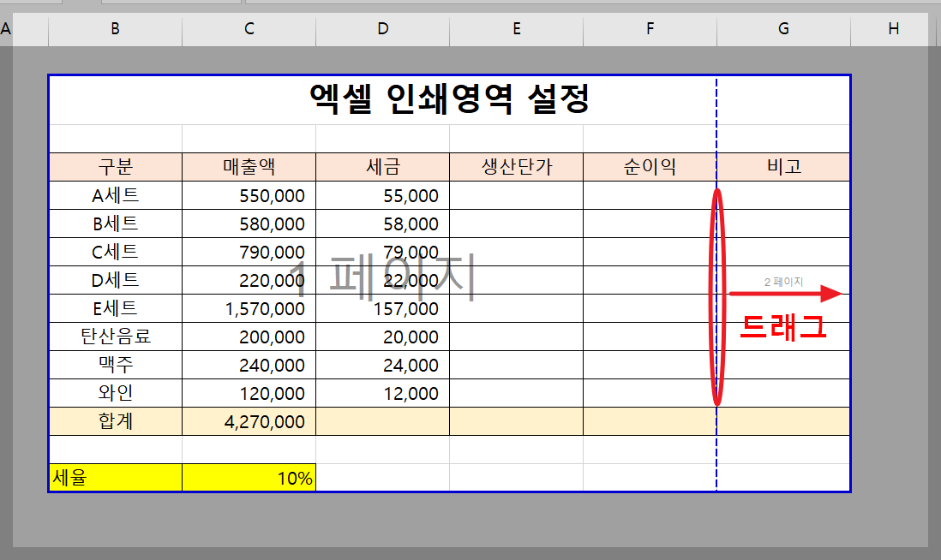
Task: Click the A세트 cell
Action: (113, 195)
